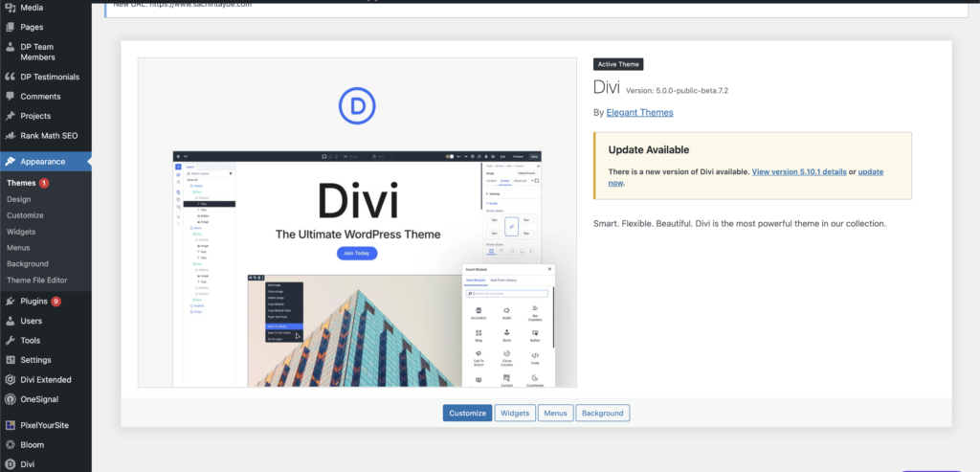
Task: Click the Menus button below theme
Action: click(556, 414)
